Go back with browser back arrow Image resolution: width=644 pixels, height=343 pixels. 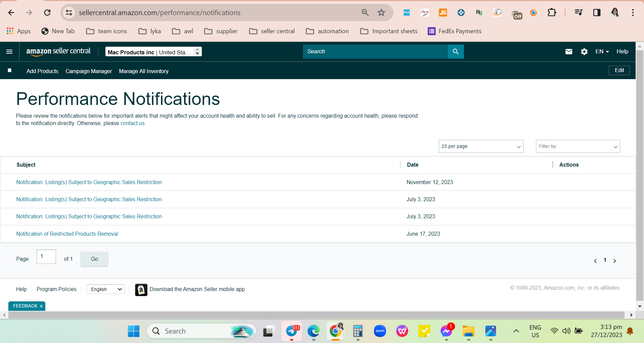(11, 12)
